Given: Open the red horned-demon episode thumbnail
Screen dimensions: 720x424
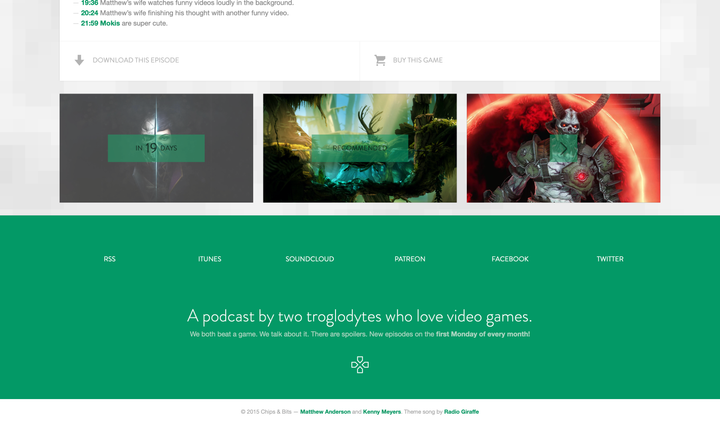Looking at the screenshot, I should coord(563,148).
